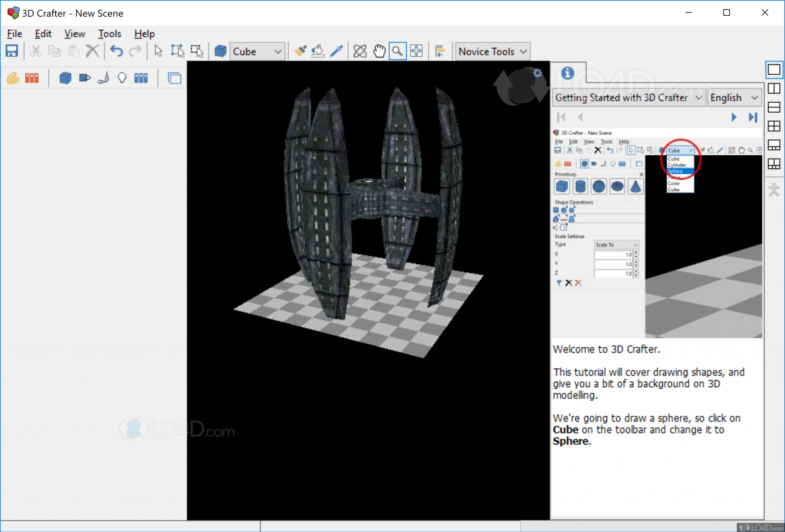
Task: Use the Fill paint bucket tool
Action: pyautogui.click(x=317, y=51)
